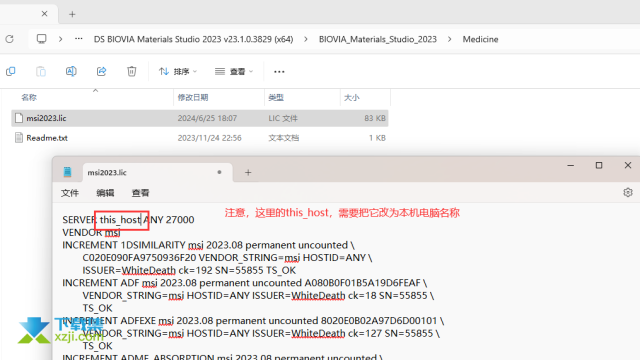Place cursor in this_host text
Image resolution: width=640 pixels, height=360 pixels.
tap(120, 220)
